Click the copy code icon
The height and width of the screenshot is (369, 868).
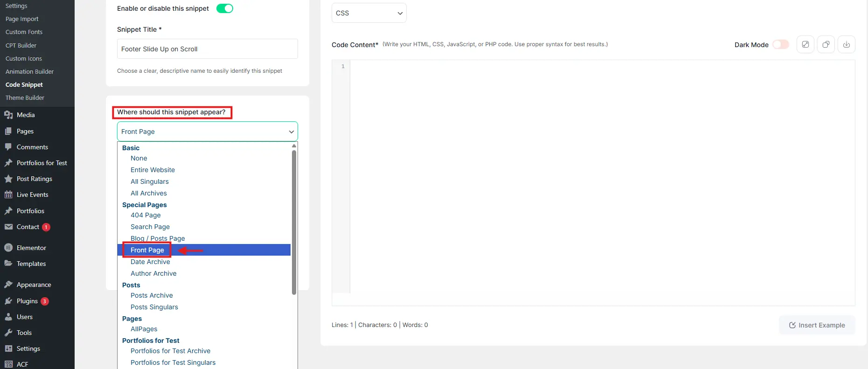point(826,45)
